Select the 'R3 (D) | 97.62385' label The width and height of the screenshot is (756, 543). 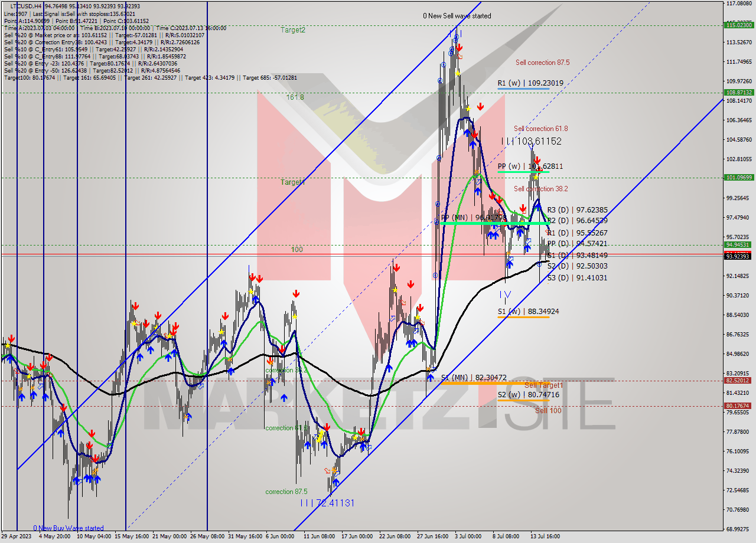point(577,210)
